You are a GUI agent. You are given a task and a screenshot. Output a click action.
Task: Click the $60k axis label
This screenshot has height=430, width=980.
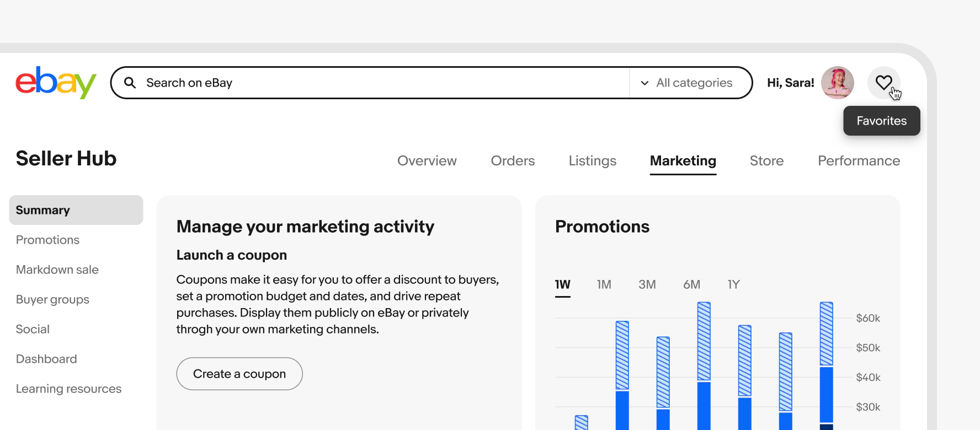click(868, 318)
